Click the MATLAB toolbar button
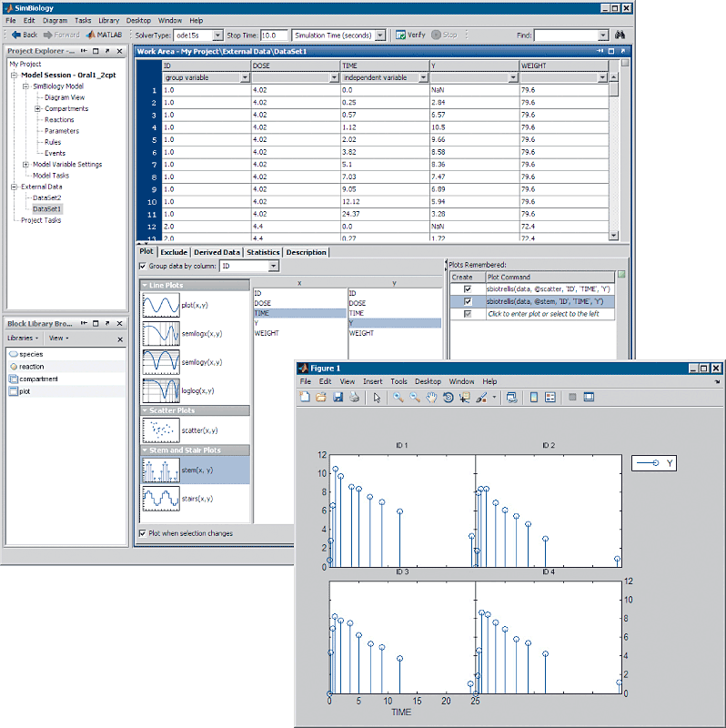The height and width of the screenshot is (728, 726). point(104,35)
